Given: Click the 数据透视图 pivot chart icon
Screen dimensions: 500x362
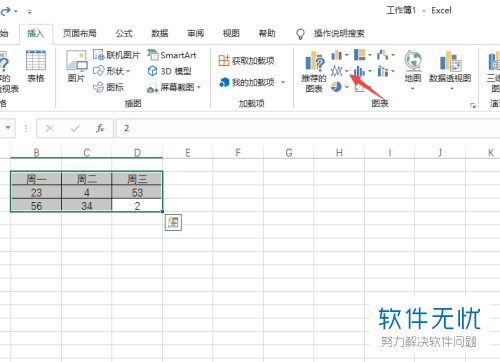Looking at the screenshot, I should 450,62.
